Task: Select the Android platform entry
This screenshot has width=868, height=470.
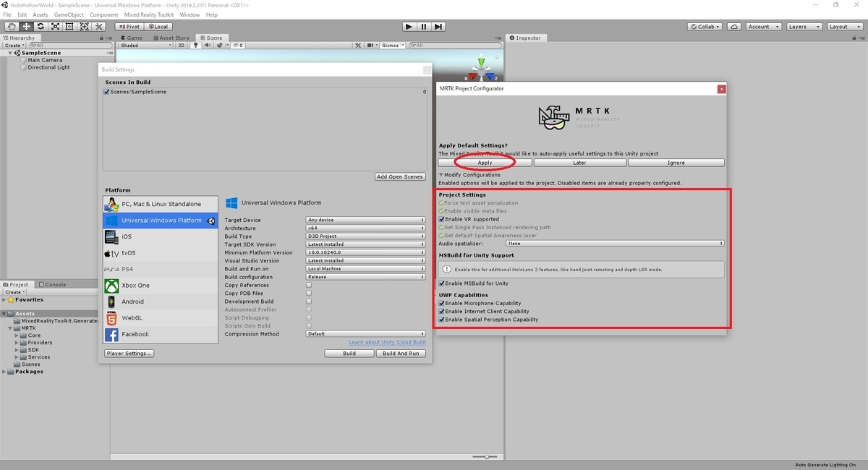Action: pyautogui.click(x=161, y=302)
